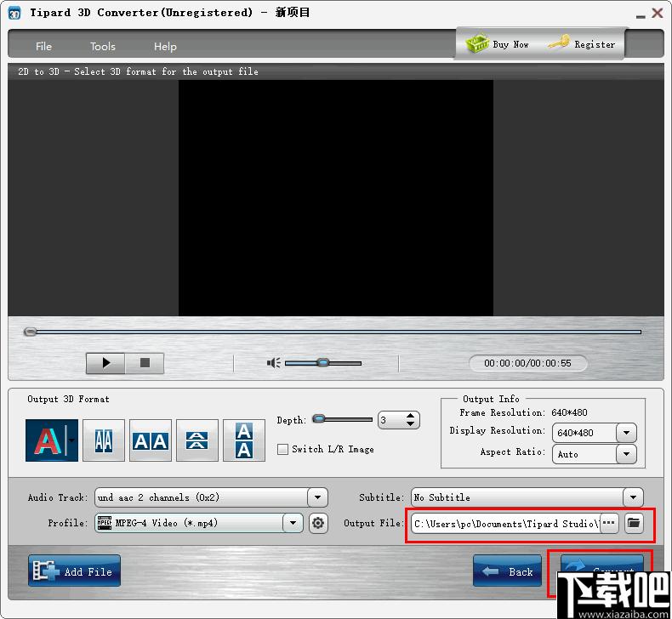Image resolution: width=672 pixels, height=619 pixels.
Task: Open the Help menu
Action: [165, 46]
